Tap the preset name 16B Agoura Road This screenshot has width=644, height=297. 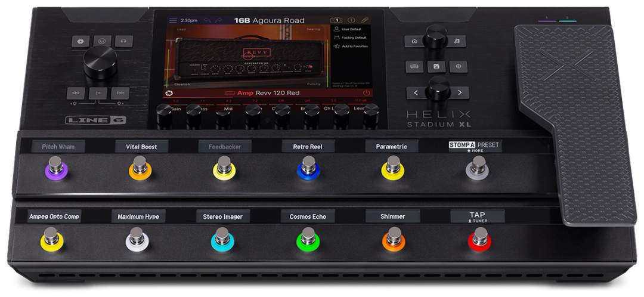[269, 20]
